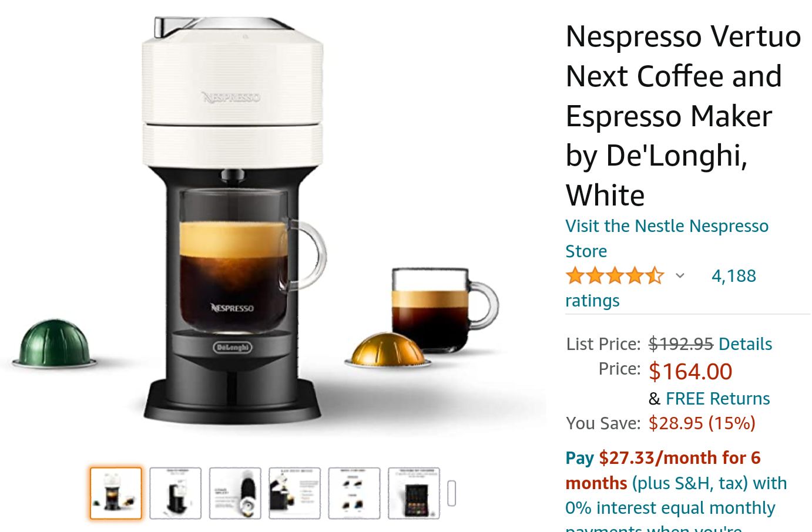Select the first highlighted product thumbnail
812x532 pixels.
coord(116,493)
